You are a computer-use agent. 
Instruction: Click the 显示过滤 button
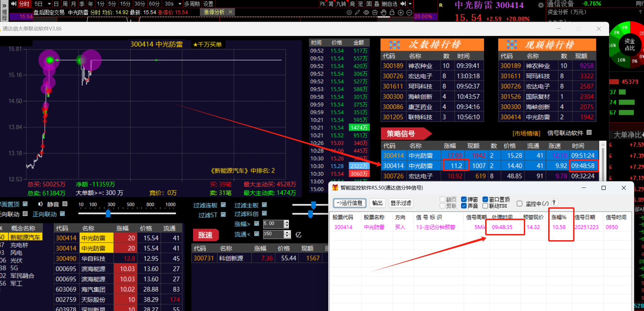pos(401,203)
